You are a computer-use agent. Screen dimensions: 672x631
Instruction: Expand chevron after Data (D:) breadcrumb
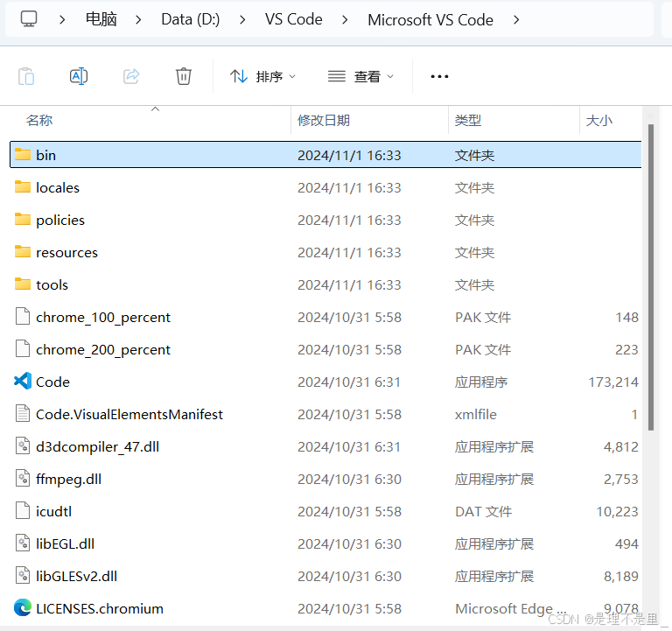pyautogui.click(x=242, y=20)
